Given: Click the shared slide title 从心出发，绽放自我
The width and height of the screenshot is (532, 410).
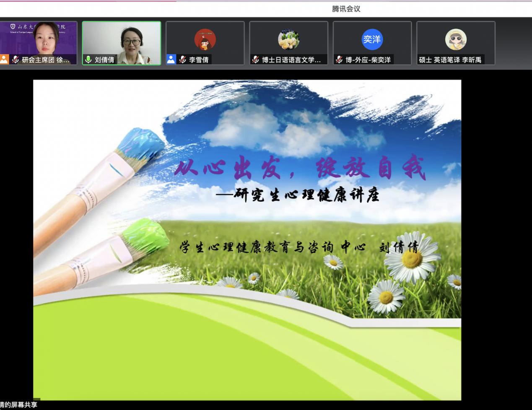Looking at the screenshot, I should pos(300,169).
